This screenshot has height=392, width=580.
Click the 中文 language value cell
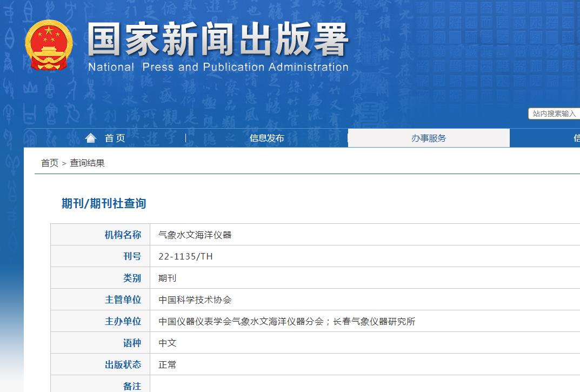[167, 343]
